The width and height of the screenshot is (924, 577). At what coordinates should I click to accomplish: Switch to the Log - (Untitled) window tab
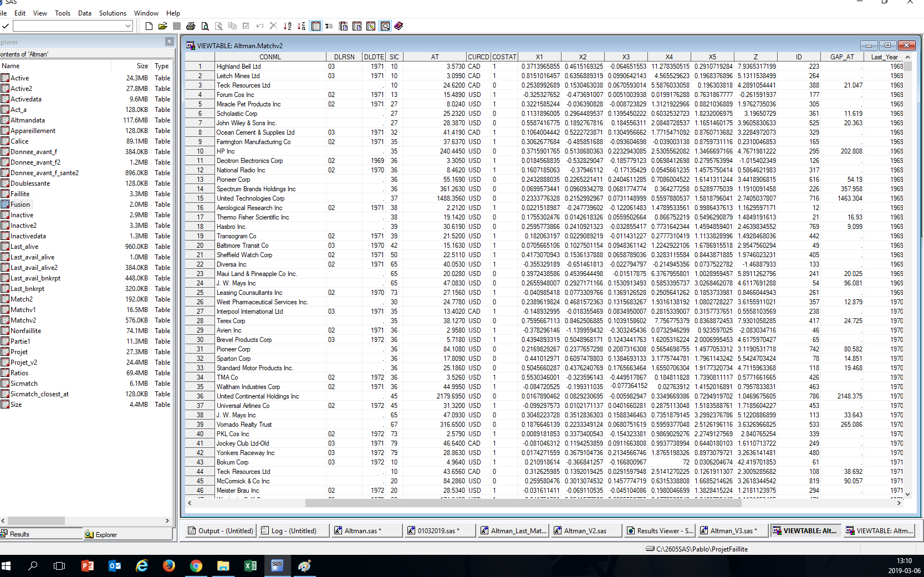pos(293,530)
